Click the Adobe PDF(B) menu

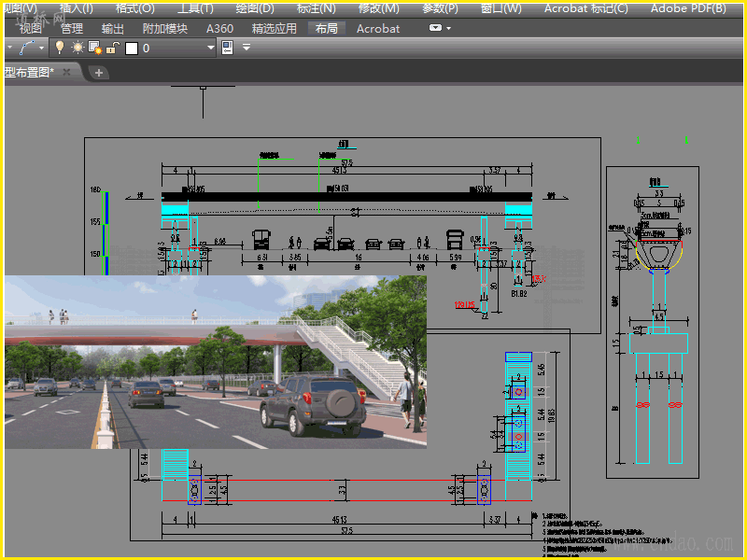click(688, 8)
